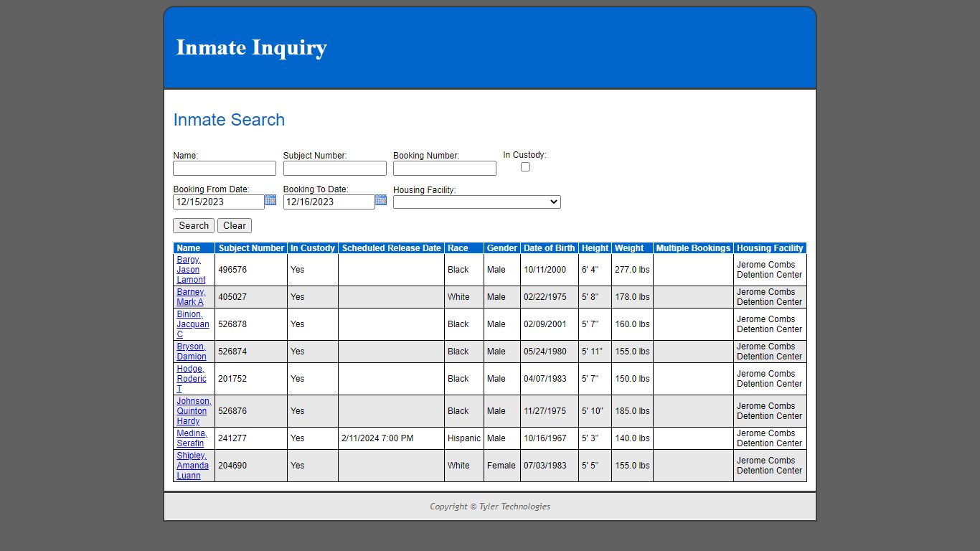Select subject number 496576 cell
The image size is (980, 551).
(251, 270)
